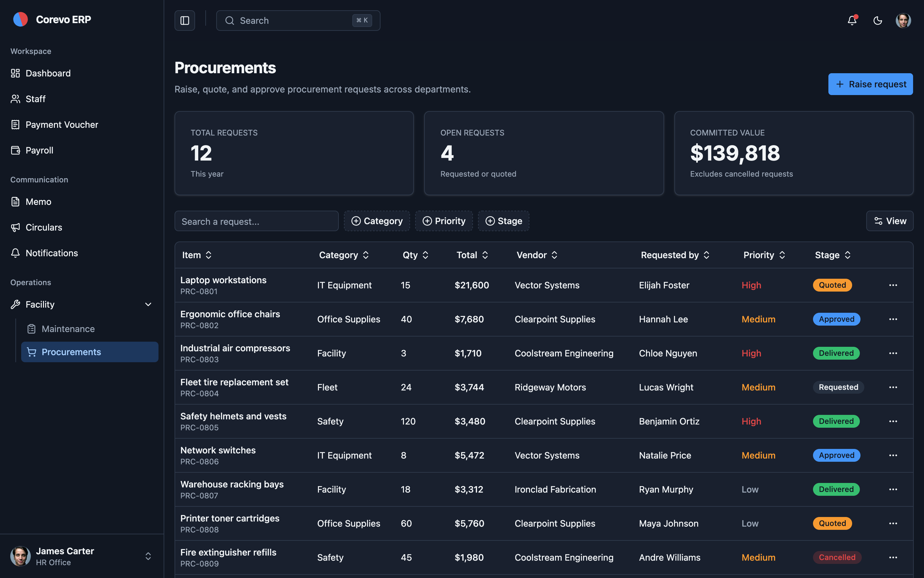Click requester Chloe Nguyen
The width and height of the screenshot is (924, 578).
click(x=668, y=353)
